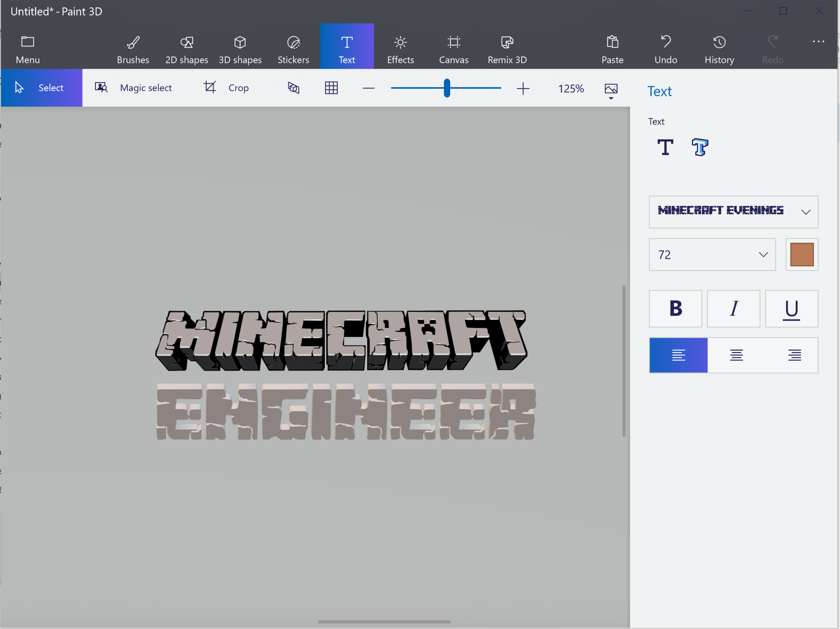Toggle the grid view icon
The height and width of the screenshot is (629, 840).
pos(331,88)
